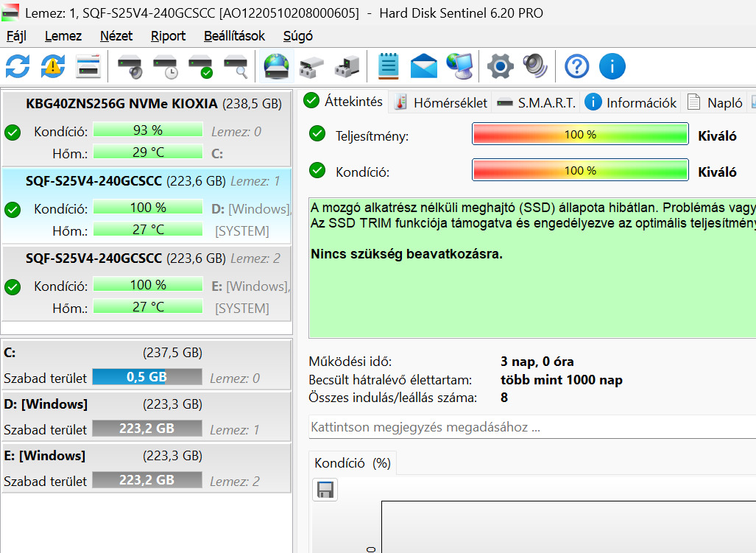This screenshot has width=756, height=553.
Task: Click the Kiváló label next to Teljesítmény
Action: 717,136
